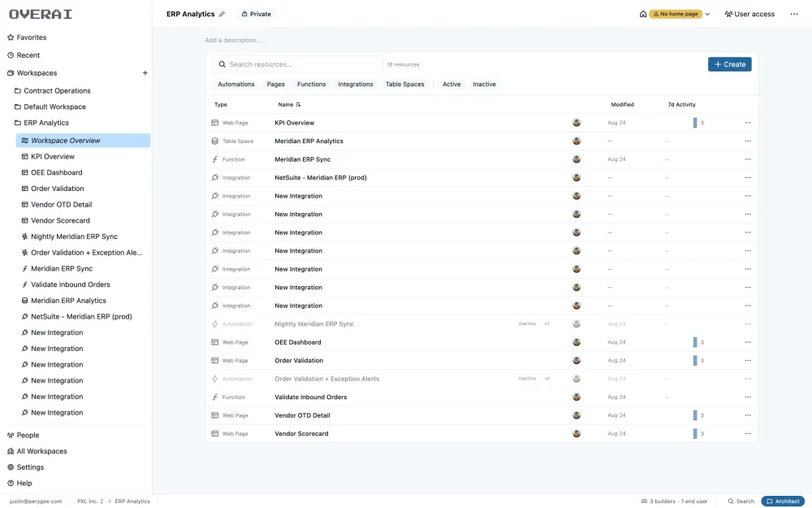812x508 pixels.
Task: Click the OVERAI logo
Action: tap(41, 14)
